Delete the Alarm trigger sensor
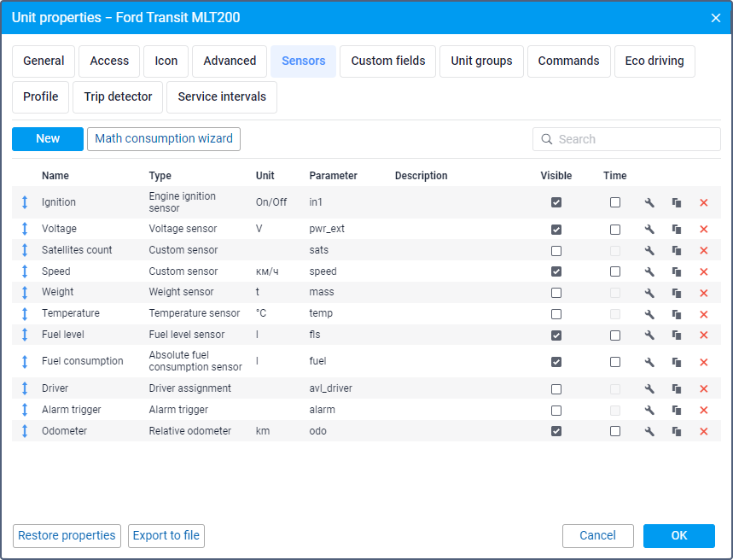The height and width of the screenshot is (560, 733). click(x=703, y=411)
